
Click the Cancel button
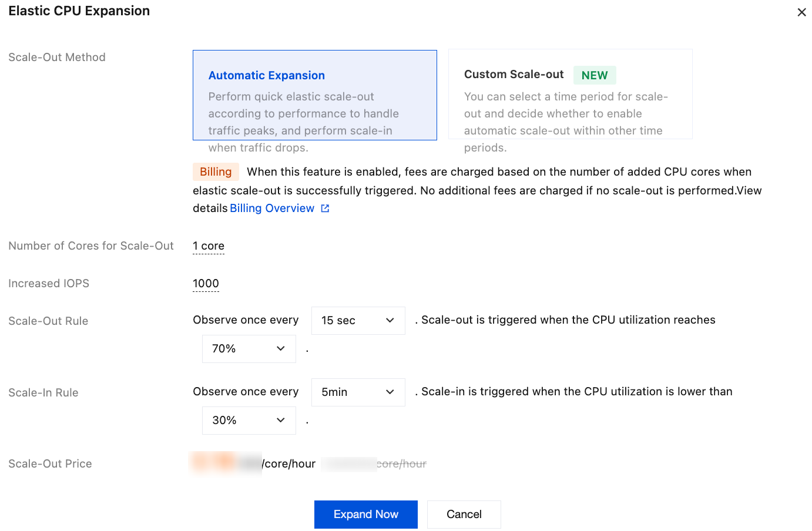(x=464, y=515)
